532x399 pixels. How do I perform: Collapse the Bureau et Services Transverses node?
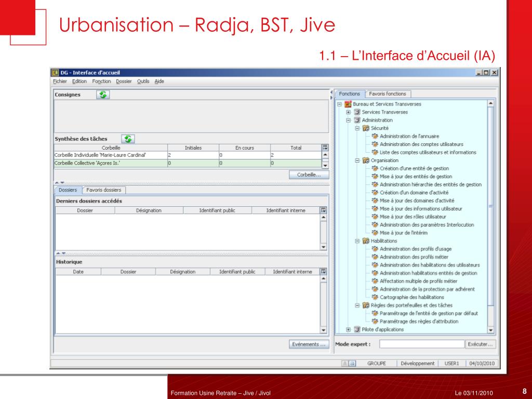[339, 104]
